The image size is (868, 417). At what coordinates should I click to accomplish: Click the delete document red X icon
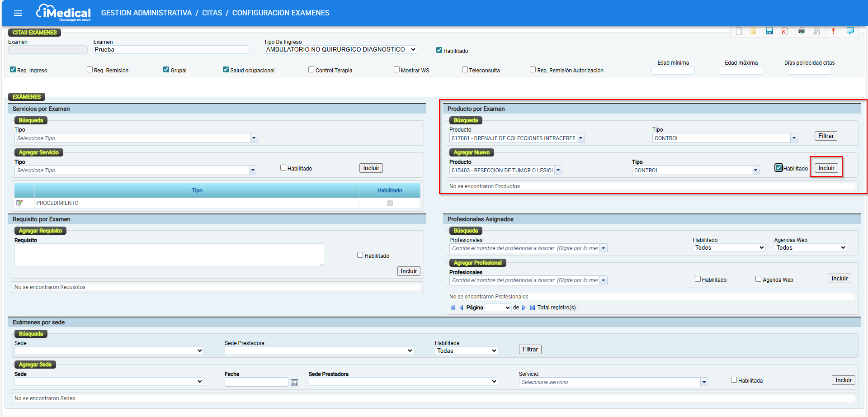784,31
